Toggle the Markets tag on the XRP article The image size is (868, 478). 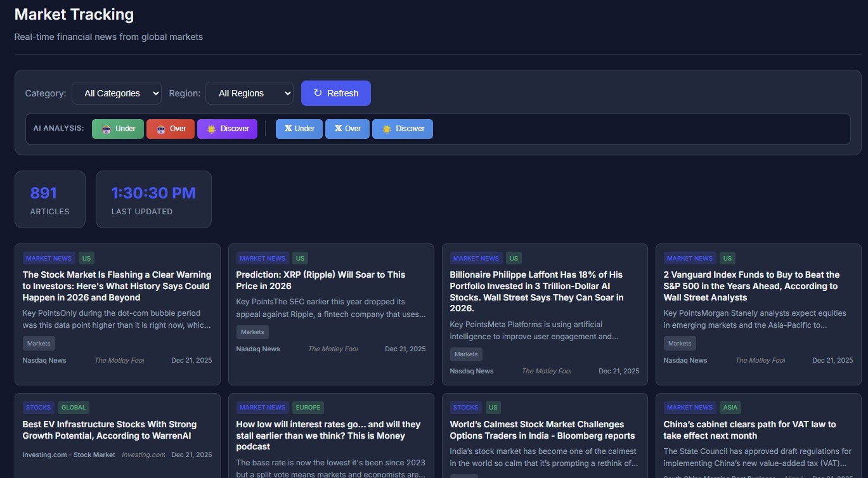252,332
